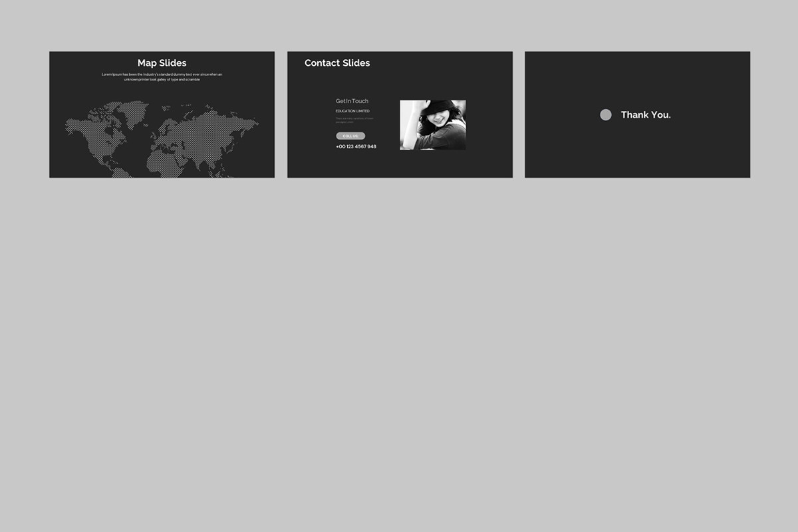The width and height of the screenshot is (798, 532).
Task: Click the Thank You text
Action: [646, 114]
